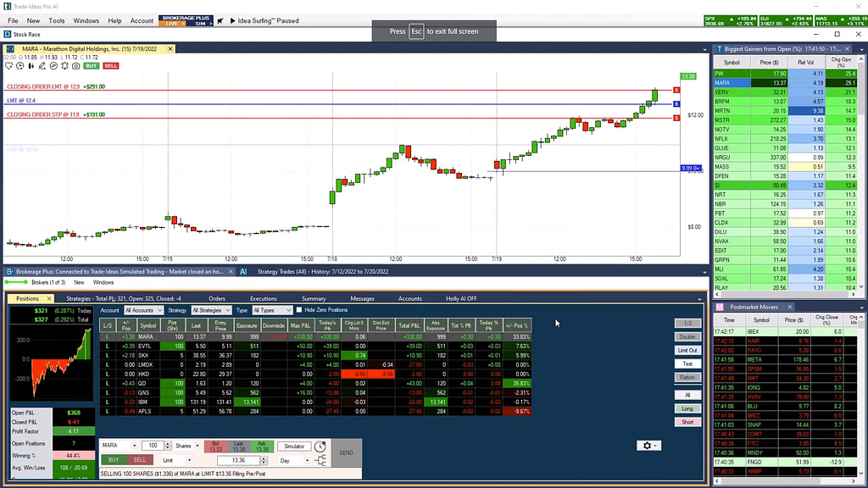Click the Flatten button on the right side
Screen dimensions: 868x488
[x=687, y=376]
